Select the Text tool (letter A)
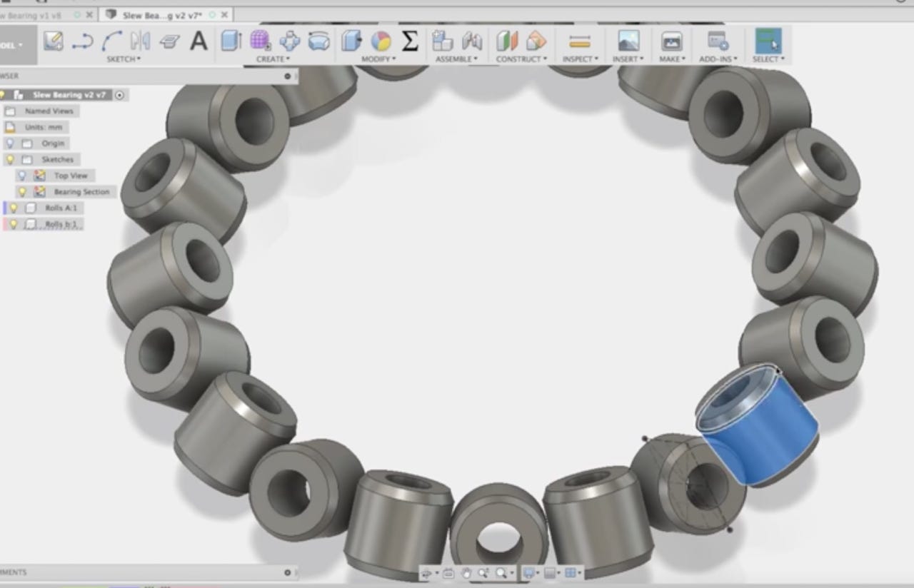Screen dimensions: 914x588 199,41
